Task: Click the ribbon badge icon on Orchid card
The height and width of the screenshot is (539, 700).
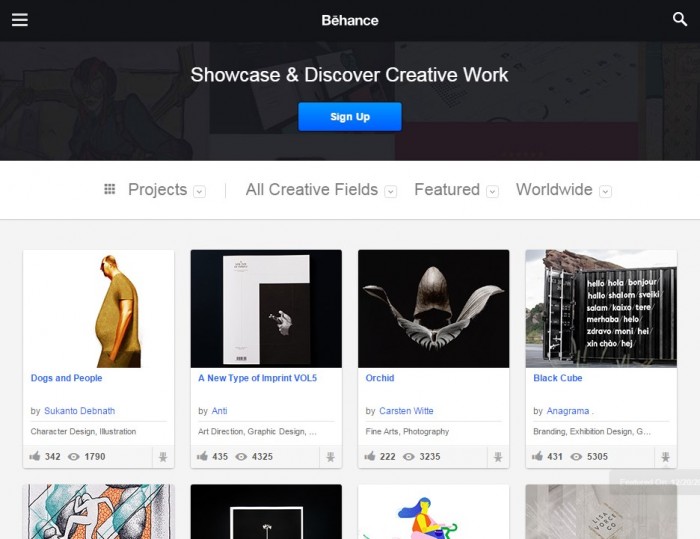Action: pyautogui.click(x=496, y=457)
